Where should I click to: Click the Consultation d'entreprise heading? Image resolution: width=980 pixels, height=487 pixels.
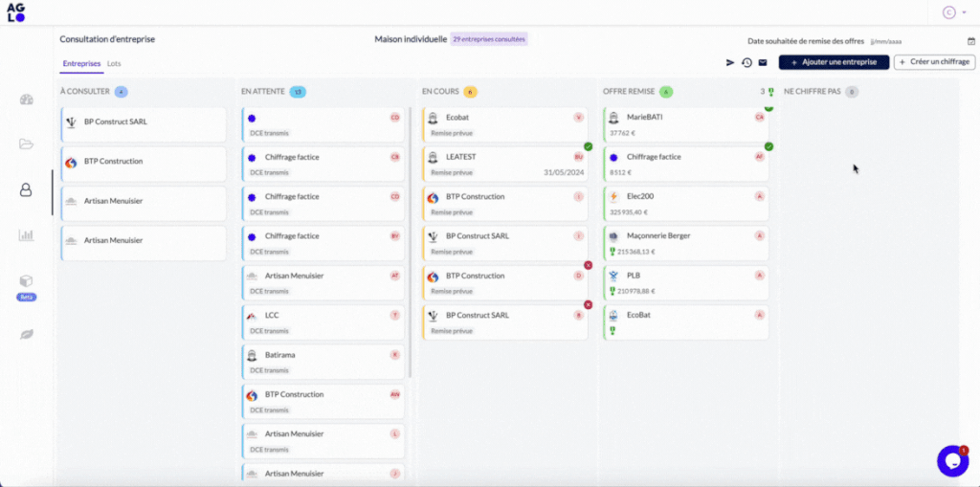tap(107, 39)
